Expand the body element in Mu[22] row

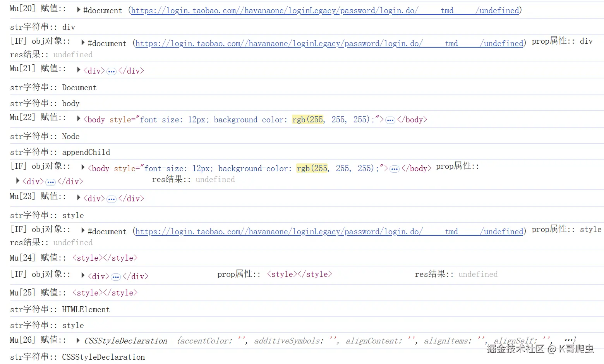(79, 118)
